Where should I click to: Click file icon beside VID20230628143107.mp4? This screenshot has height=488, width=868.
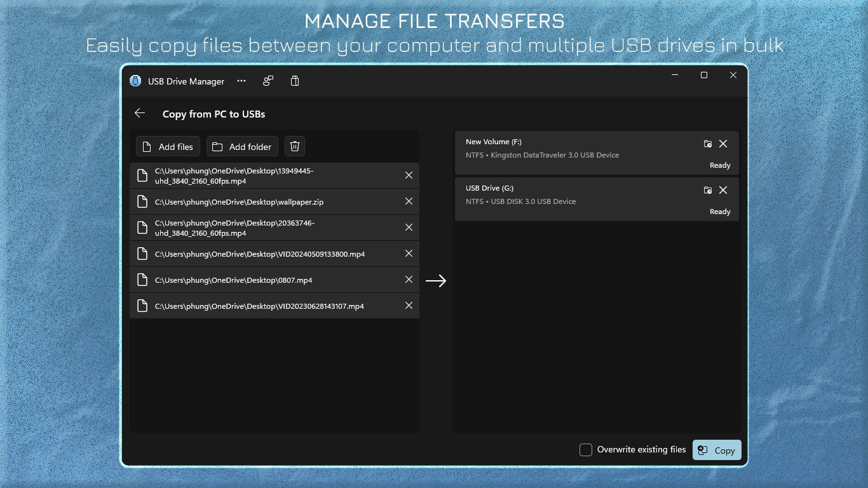pyautogui.click(x=143, y=306)
